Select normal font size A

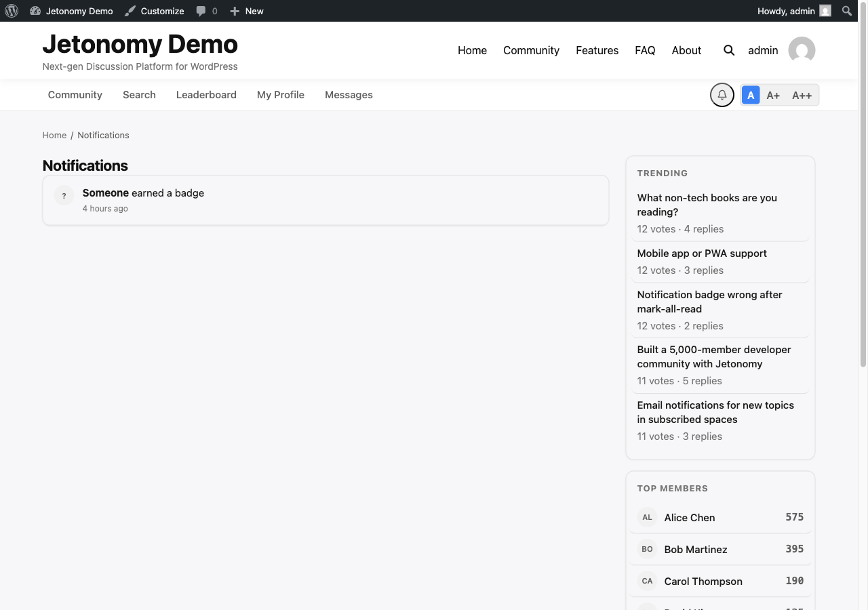(x=751, y=96)
